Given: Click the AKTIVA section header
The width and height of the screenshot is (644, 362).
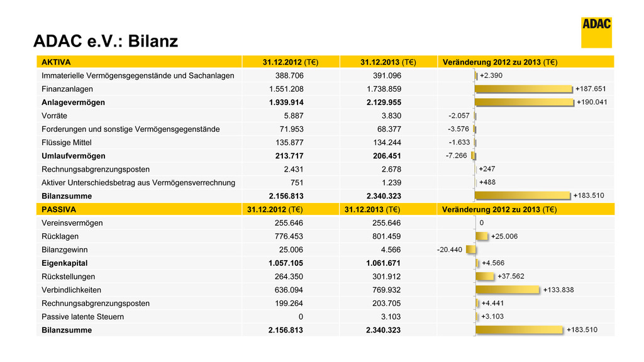Looking at the screenshot, I should 56,62.
